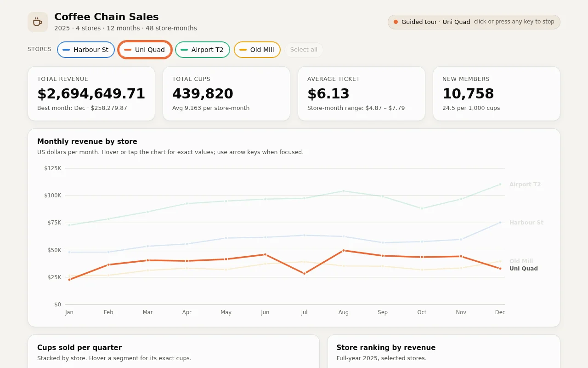Click the "Store ranking by revenue" heading
The image size is (588, 368).
coord(386,348)
